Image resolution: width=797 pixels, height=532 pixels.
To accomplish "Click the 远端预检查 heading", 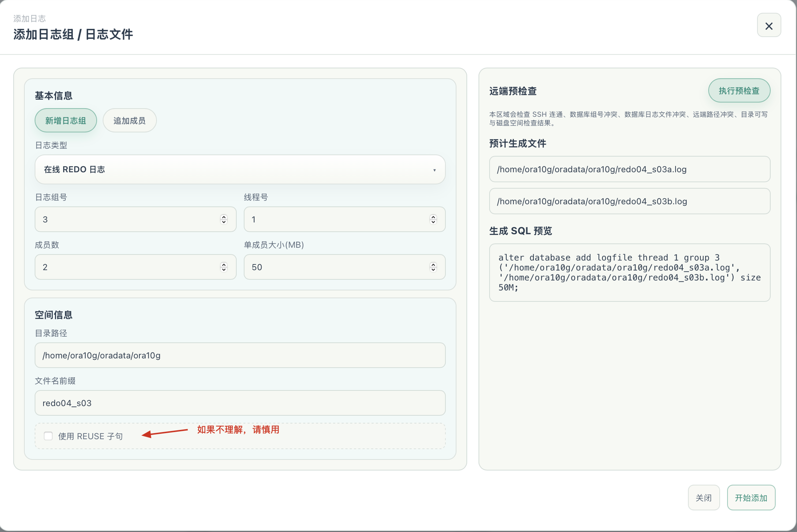I will pos(513,91).
